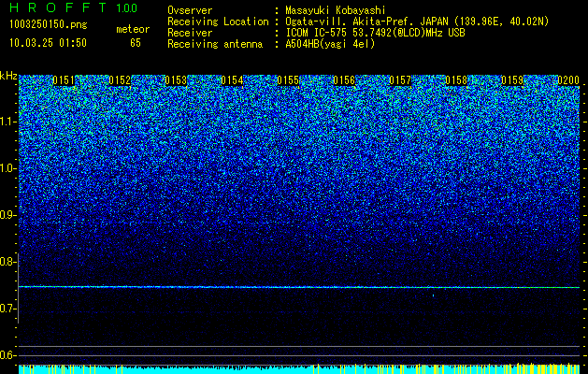The width and height of the screenshot is (588, 374).
Task: Click the HROFFT 1.0.0 title text
Action: click(73, 7)
